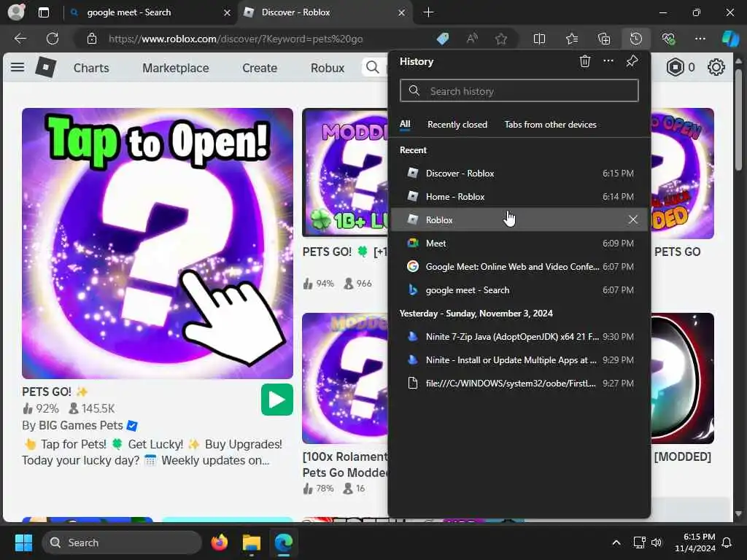Open the Meet history entry

click(519, 244)
